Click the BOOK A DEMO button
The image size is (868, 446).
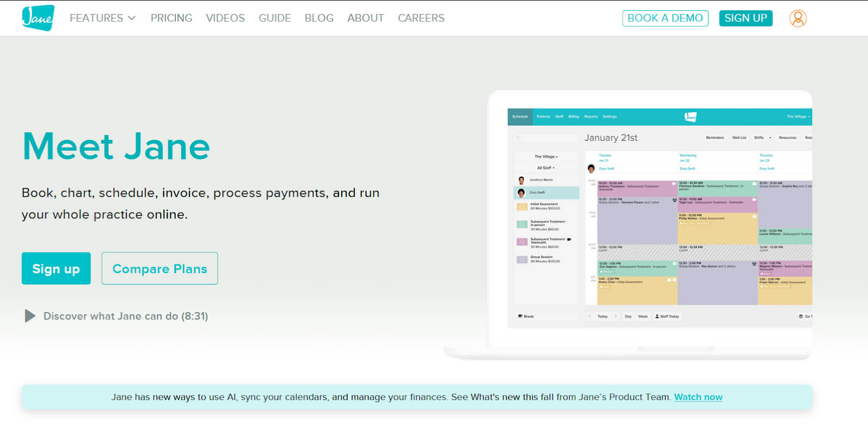coord(665,18)
